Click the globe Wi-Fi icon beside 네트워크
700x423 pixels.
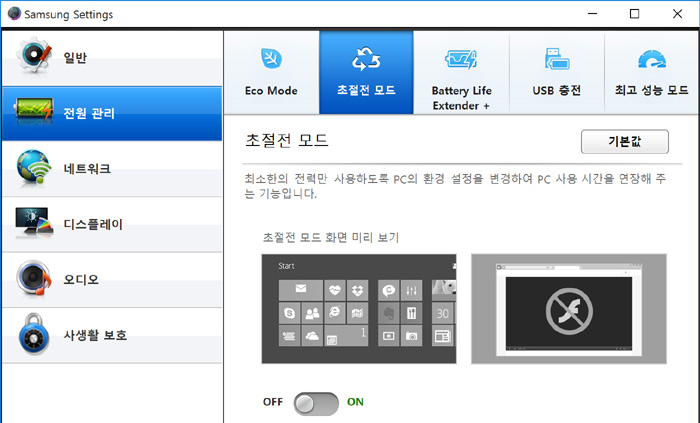pos(34,167)
